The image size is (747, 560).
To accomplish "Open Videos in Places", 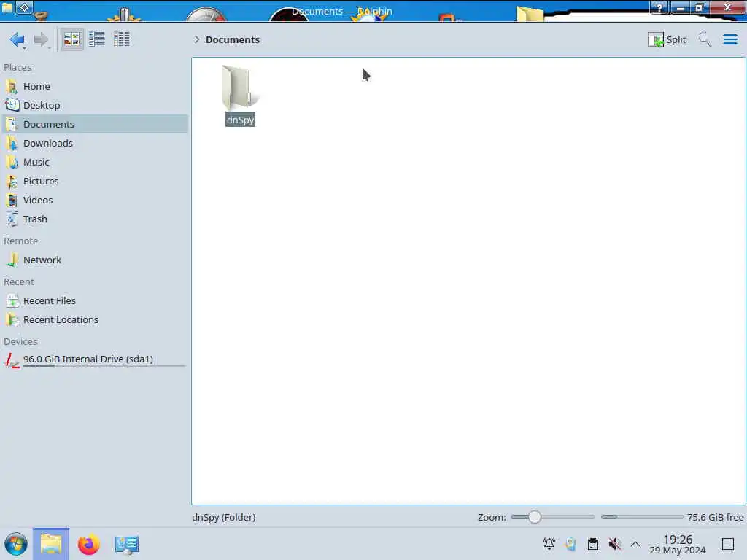I will (95, 201).
